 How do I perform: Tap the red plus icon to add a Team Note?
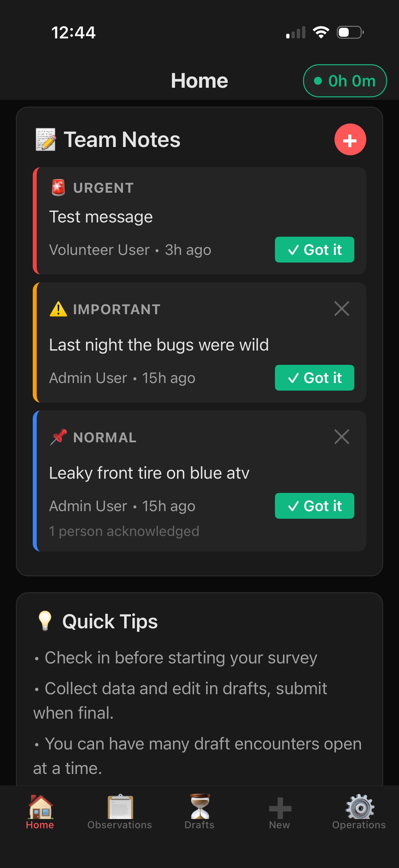coord(350,139)
